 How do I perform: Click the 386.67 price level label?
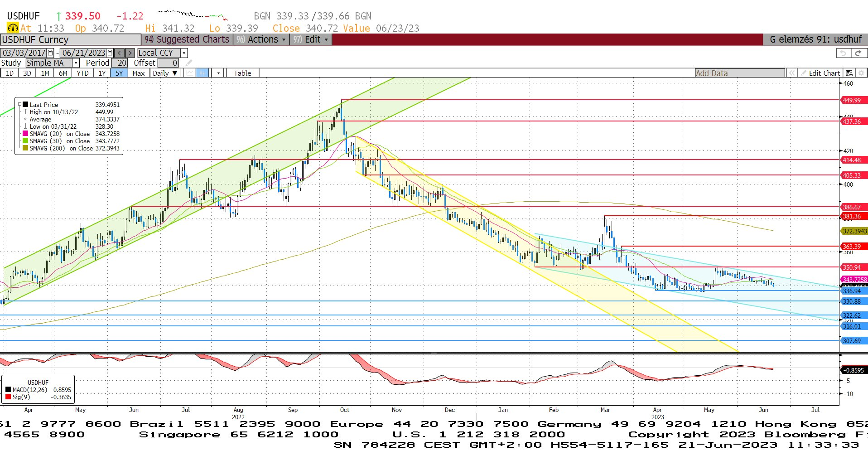point(854,207)
